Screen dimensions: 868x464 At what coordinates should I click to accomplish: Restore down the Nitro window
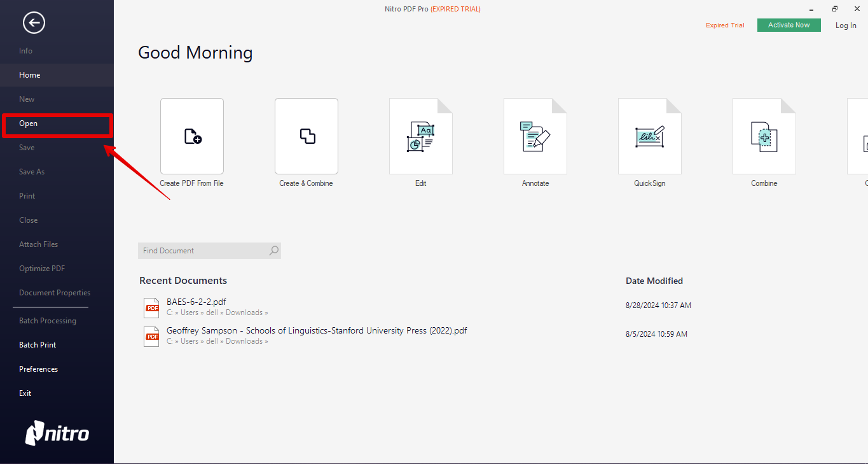(x=835, y=9)
